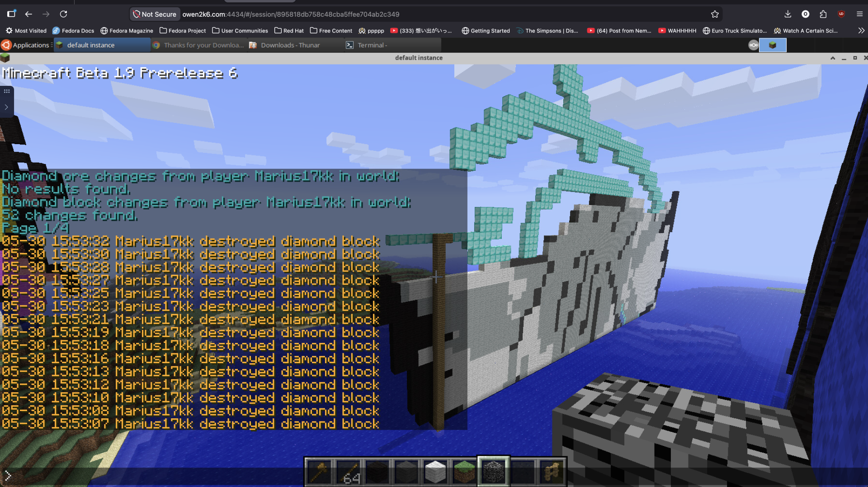Open the default instance window menu icon
The image size is (868, 487).
5,58
